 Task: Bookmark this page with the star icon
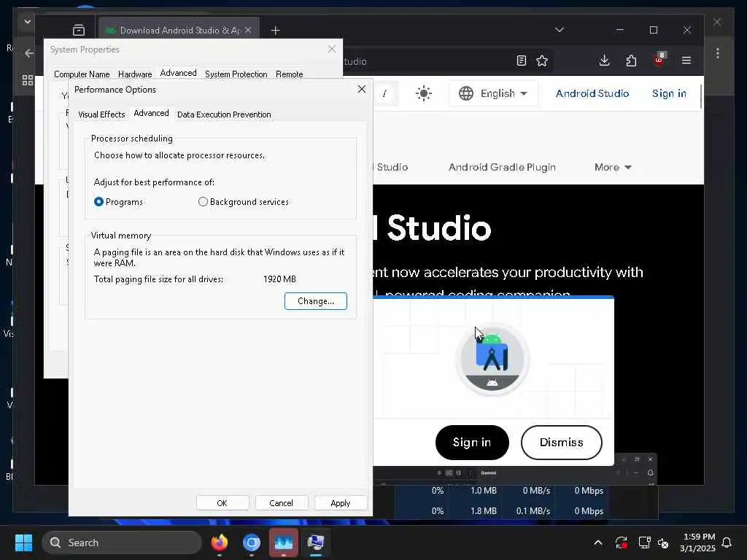(x=542, y=61)
